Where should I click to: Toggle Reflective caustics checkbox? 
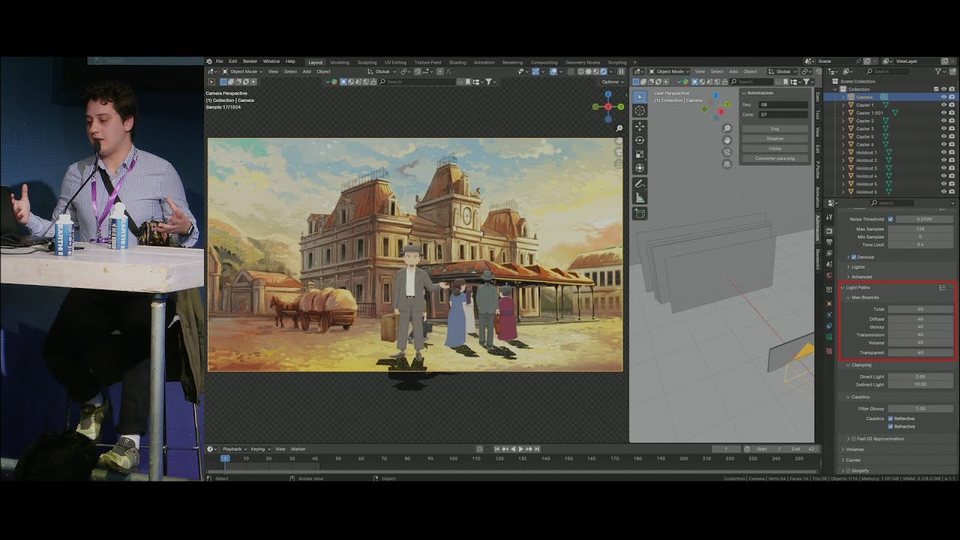(x=891, y=418)
